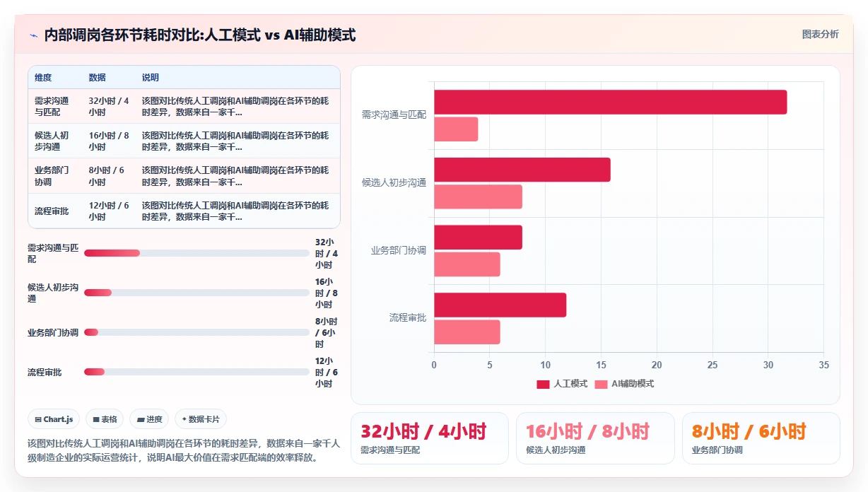
Task: Click the AI辅助模式 bar for 业务部门协调
Action: (x=467, y=264)
